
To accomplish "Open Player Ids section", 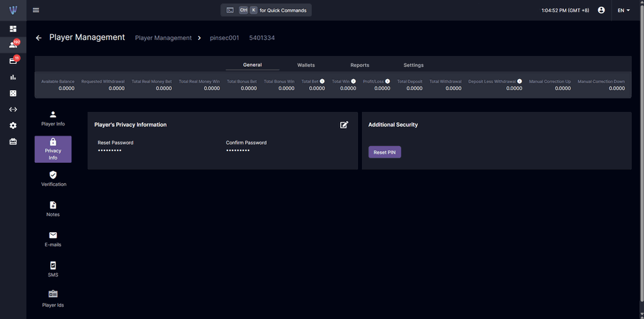I will 53,300.
